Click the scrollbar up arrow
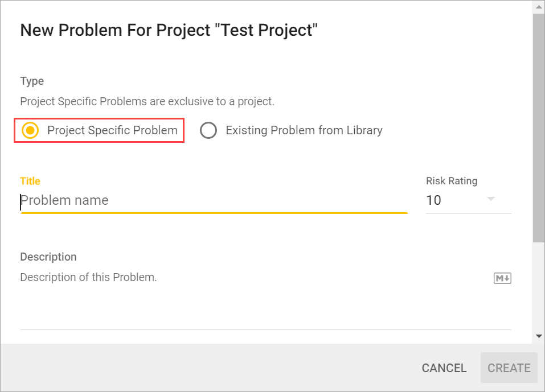This screenshot has height=392, width=545. click(539, 6)
